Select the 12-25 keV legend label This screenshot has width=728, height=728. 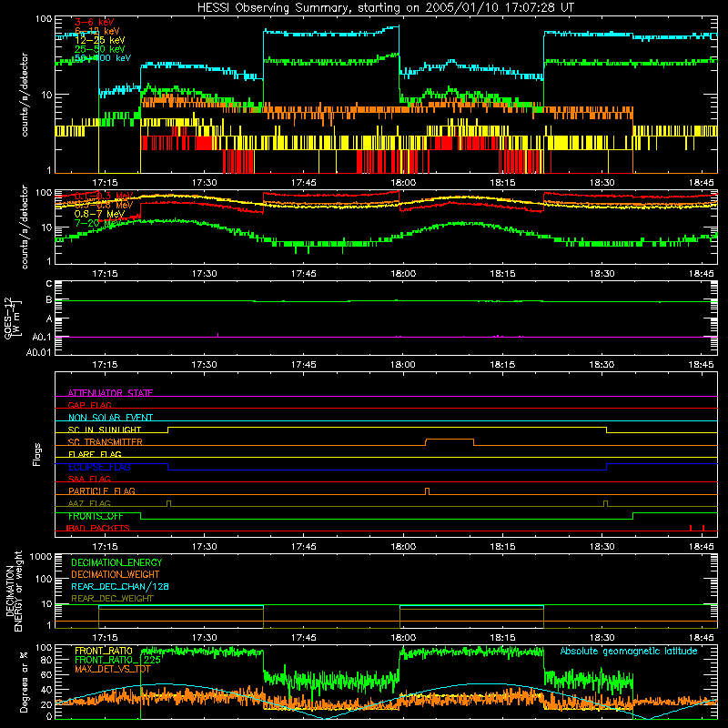[99, 40]
